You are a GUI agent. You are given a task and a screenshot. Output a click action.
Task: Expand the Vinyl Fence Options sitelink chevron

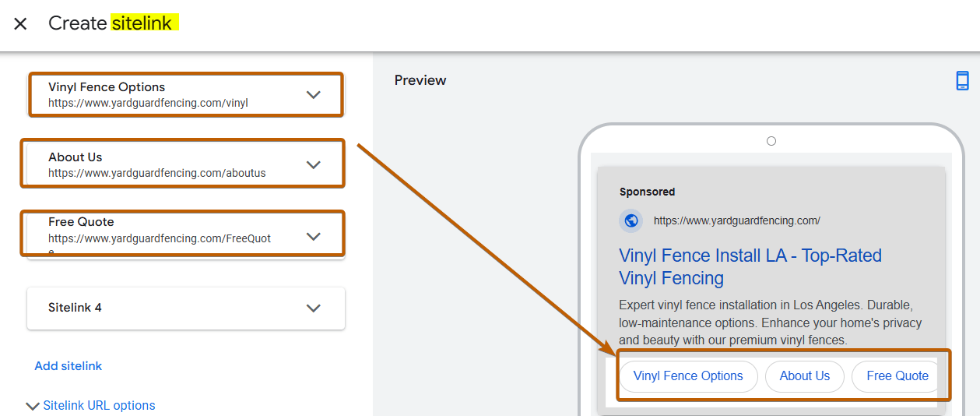pos(313,95)
